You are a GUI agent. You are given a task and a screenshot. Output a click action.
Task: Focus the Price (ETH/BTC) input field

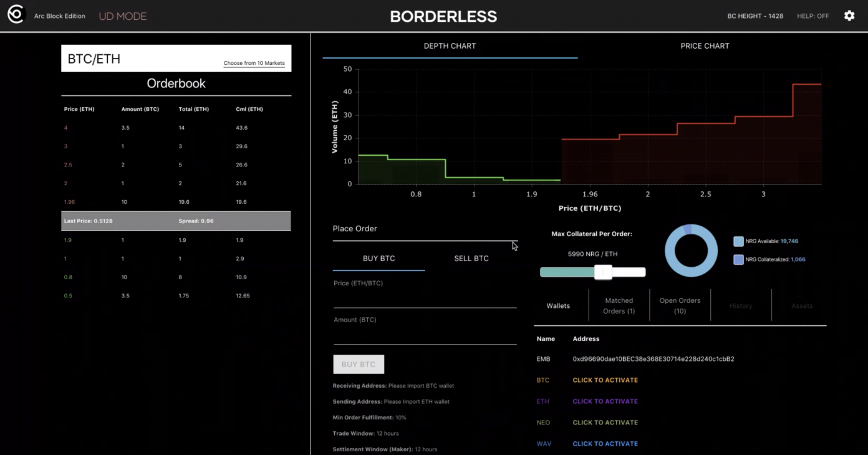(425, 299)
